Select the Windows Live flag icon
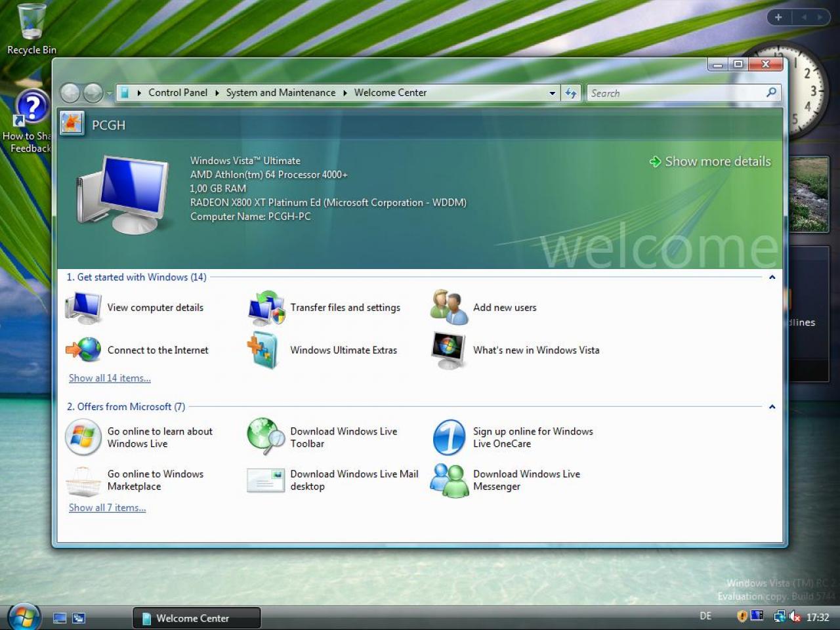Image resolution: width=840 pixels, height=630 pixels. [x=83, y=437]
